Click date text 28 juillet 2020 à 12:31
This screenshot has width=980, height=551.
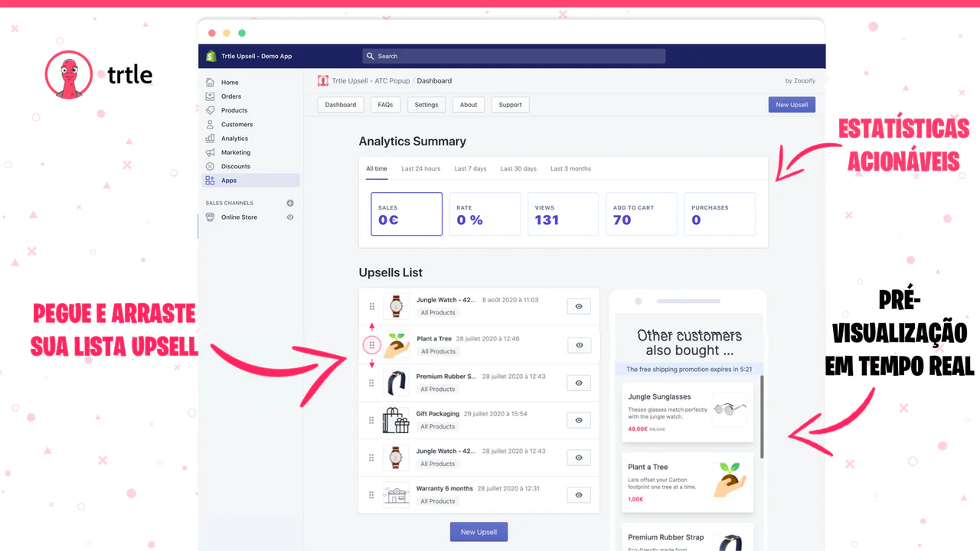tap(508, 488)
